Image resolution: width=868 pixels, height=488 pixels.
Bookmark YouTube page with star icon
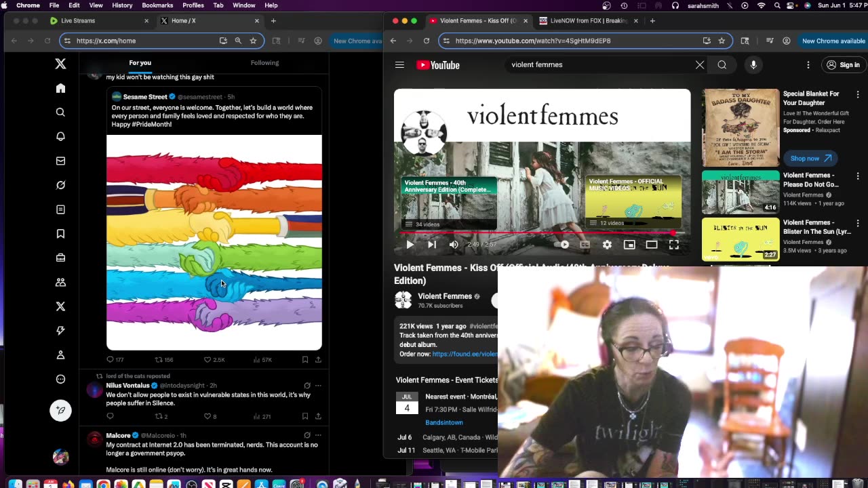[722, 41]
